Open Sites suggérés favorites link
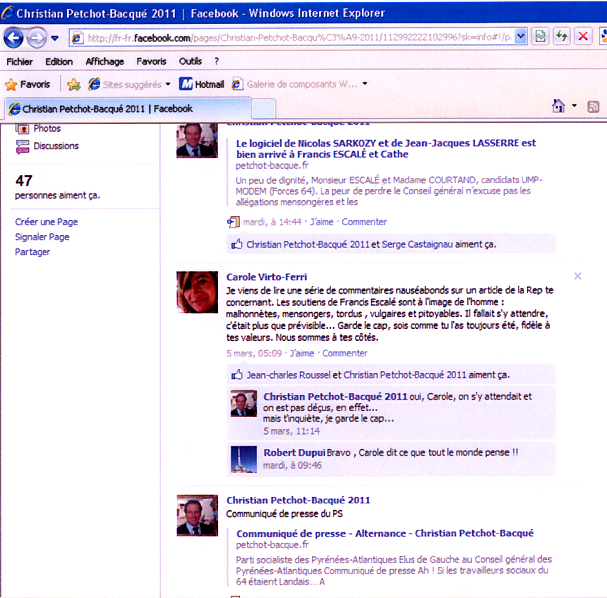 pyautogui.click(x=125, y=84)
